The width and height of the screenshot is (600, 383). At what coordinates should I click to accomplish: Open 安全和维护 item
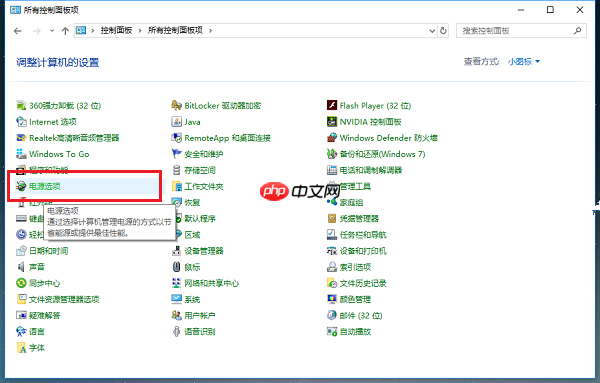tap(197, 154)
